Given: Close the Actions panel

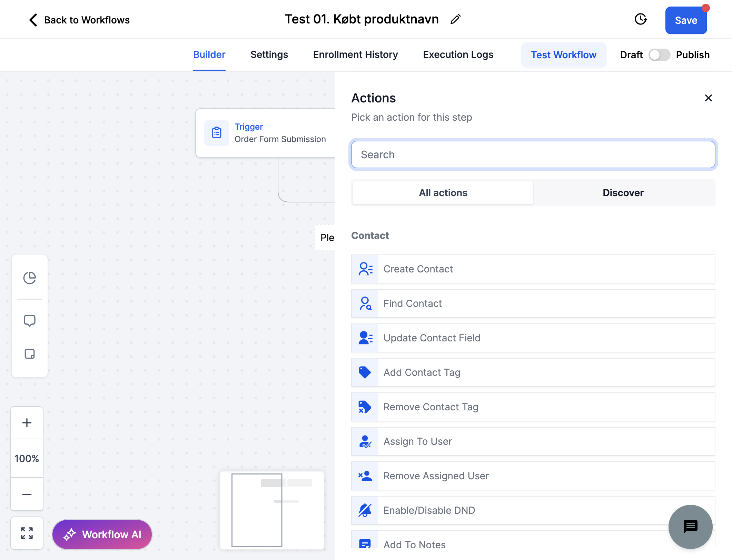Looking at the screenshot, I should pyautogui.click(x=708, y=98).
